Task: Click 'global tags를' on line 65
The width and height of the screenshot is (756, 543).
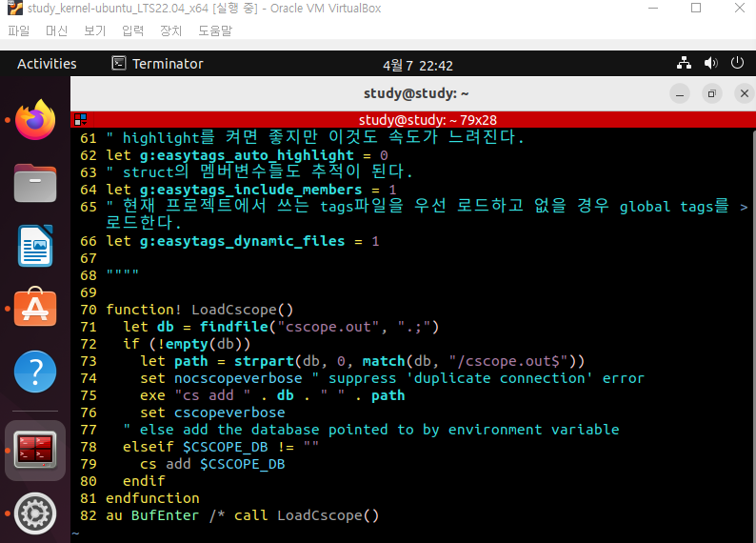Action: pyautogui.click(x=674, y=206)
